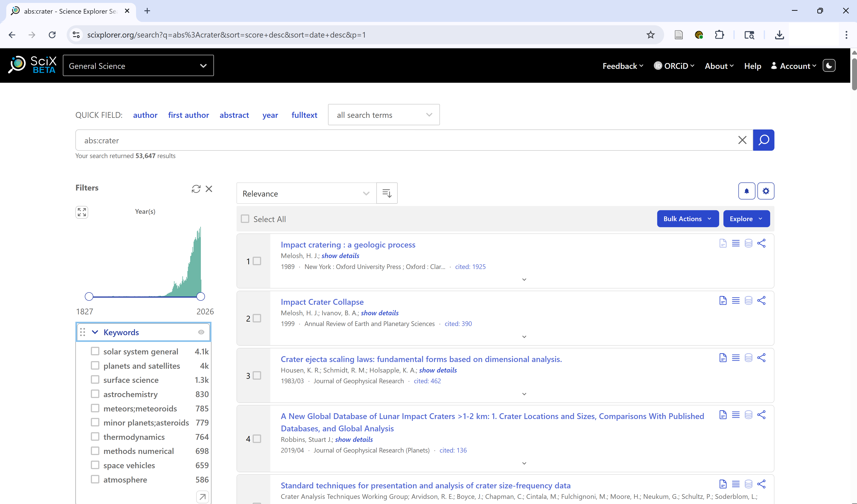The image size is (857, 504).
Task: Open the all search terms dropdown
Action: click(384, 115)
